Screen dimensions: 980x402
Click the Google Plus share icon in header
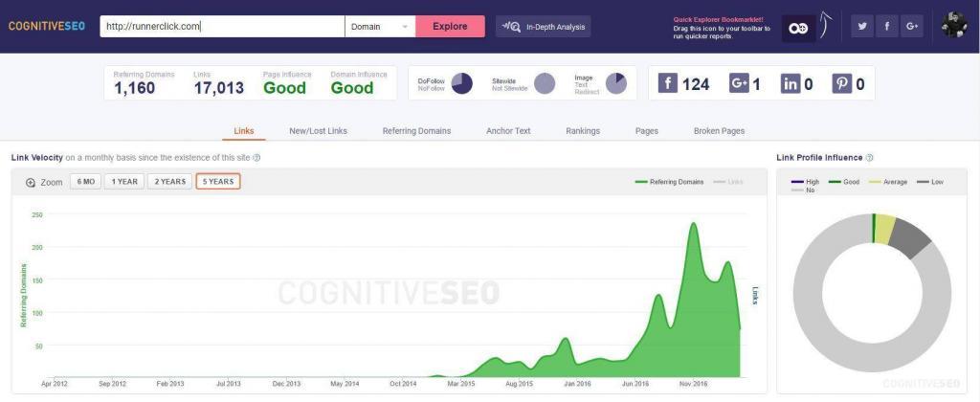click(912, 26)
